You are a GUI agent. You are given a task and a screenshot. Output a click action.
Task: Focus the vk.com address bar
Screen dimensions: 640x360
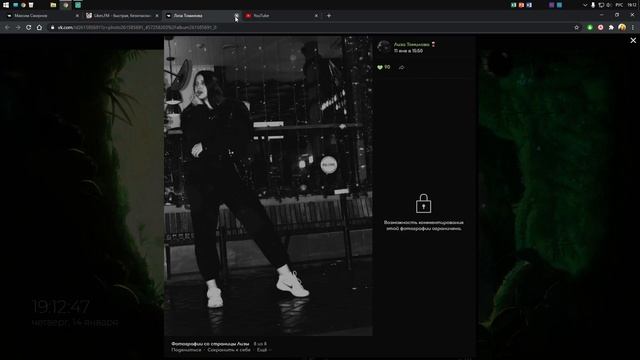coord(310,27)
